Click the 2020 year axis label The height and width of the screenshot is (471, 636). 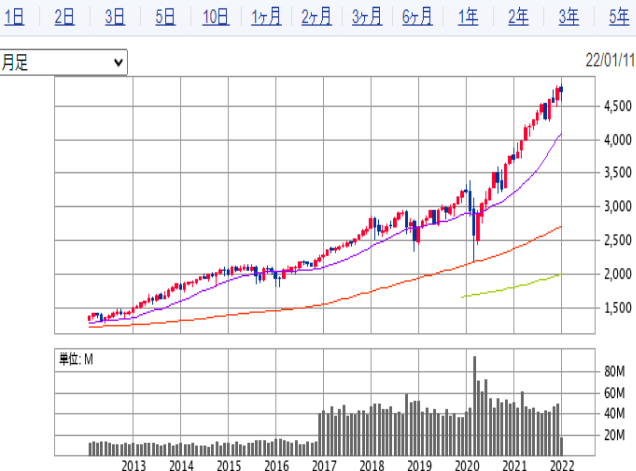(x=466, y=465)
